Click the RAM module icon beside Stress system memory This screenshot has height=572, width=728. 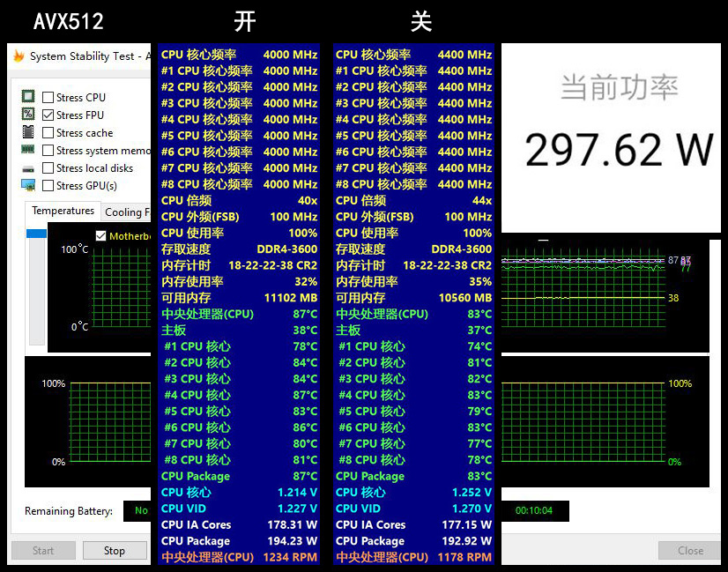[x=28, y=150]
